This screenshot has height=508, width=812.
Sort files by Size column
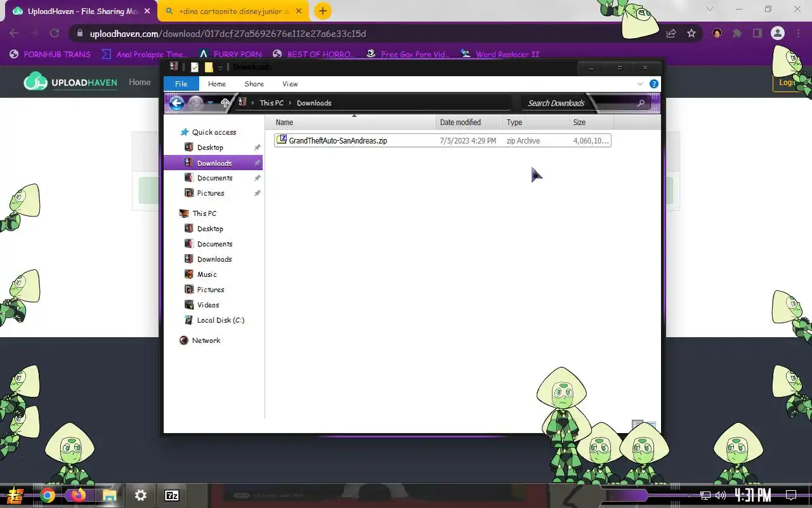[x=591, y=122]
